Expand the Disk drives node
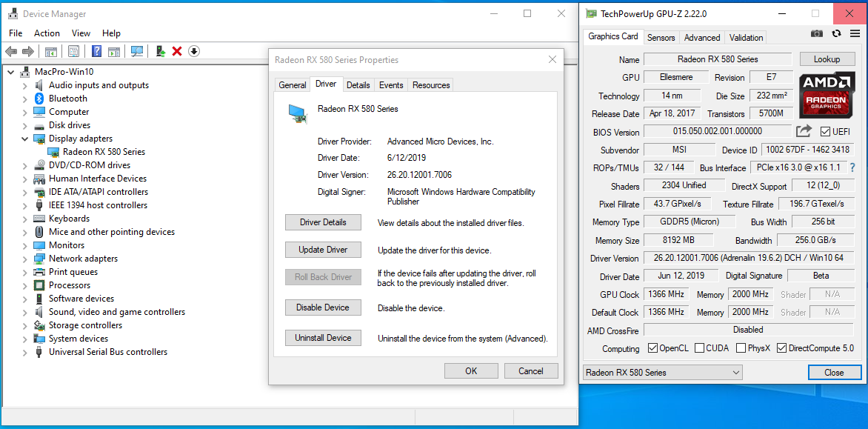 pos(25,125)
